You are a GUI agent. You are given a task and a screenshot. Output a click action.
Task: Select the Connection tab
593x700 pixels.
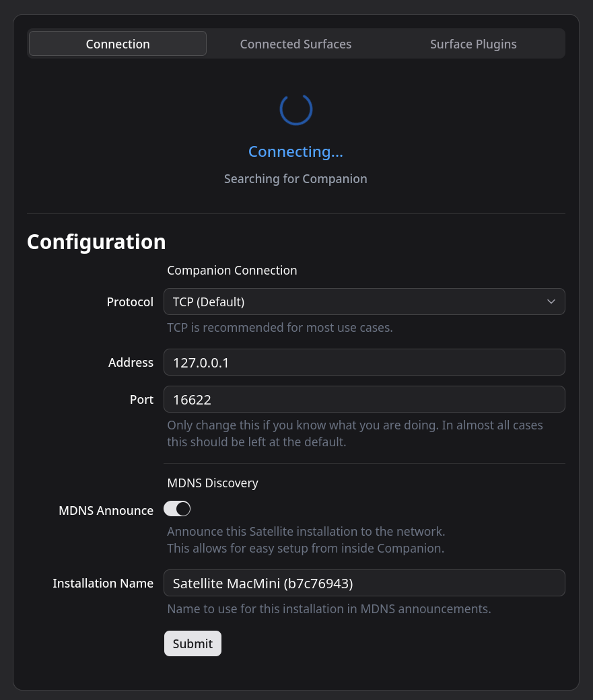[x=117, y=44]
